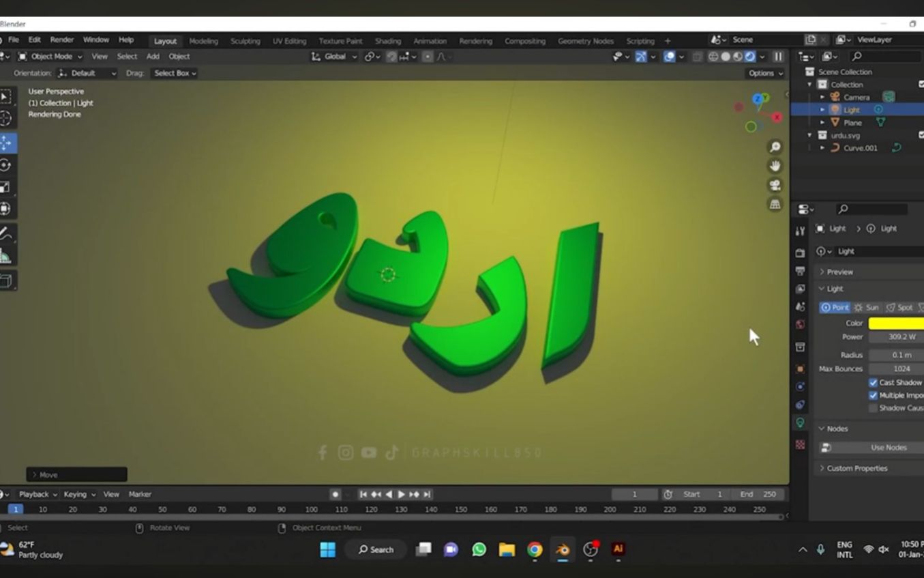
Task: Jump to end of animation timeline
Action: coord(428,494)
